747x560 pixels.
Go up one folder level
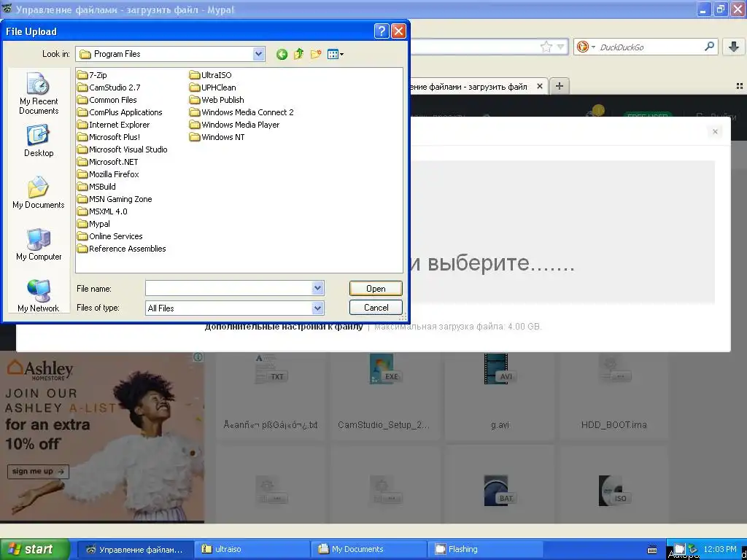click(298, 54)
